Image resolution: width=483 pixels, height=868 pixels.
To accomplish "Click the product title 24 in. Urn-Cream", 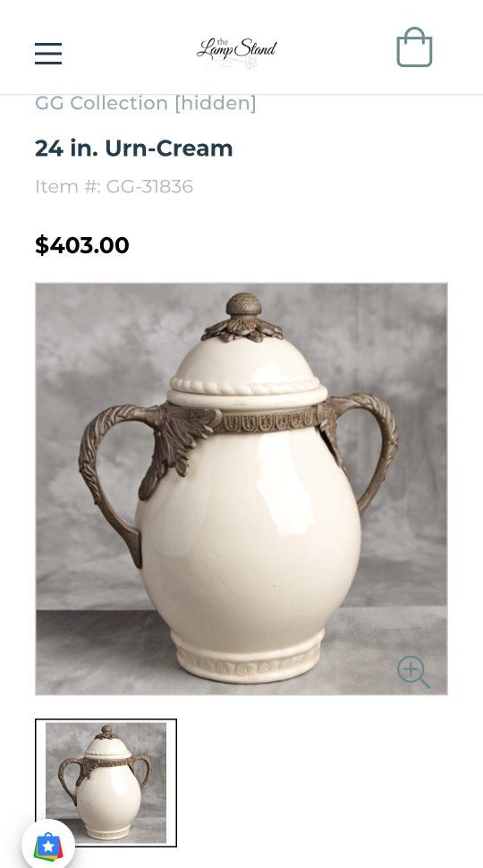I will coord(134,149).
